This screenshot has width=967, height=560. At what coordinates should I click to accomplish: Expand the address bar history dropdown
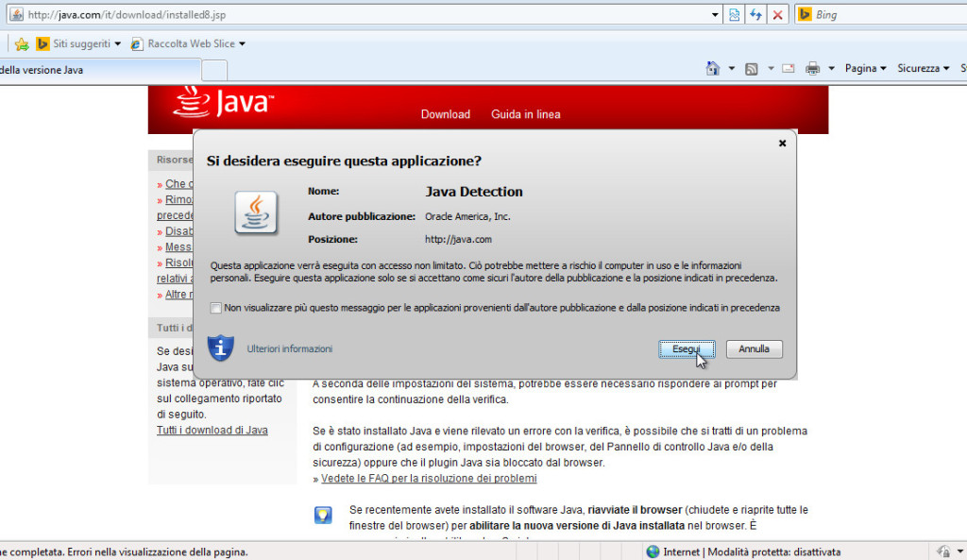pyautogui.click(x=715, y=15)
